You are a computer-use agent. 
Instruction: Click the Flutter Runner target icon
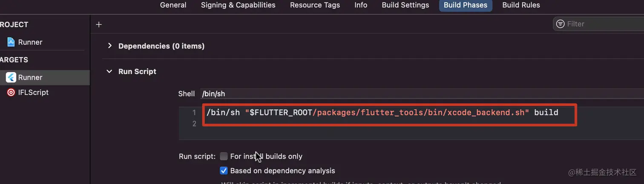[x=11, y=77]
